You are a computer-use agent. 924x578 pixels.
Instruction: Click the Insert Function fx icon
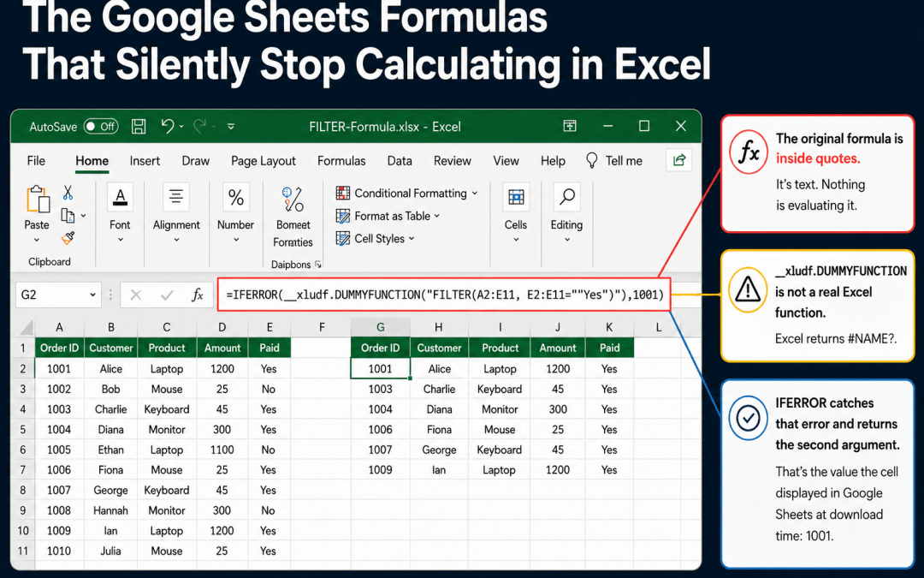pos(198,295)
